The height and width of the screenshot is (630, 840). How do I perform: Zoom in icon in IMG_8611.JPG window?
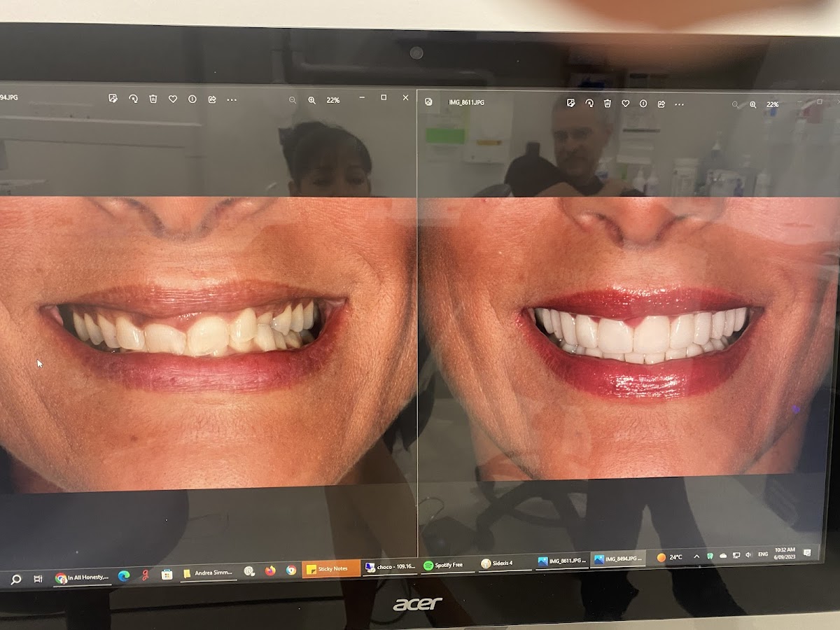753,104
